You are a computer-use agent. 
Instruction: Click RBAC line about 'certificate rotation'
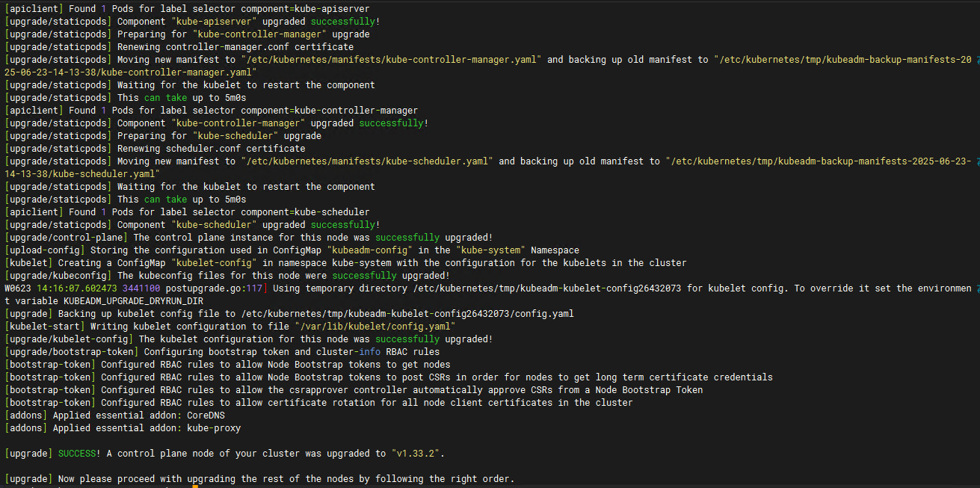point(318,402)
